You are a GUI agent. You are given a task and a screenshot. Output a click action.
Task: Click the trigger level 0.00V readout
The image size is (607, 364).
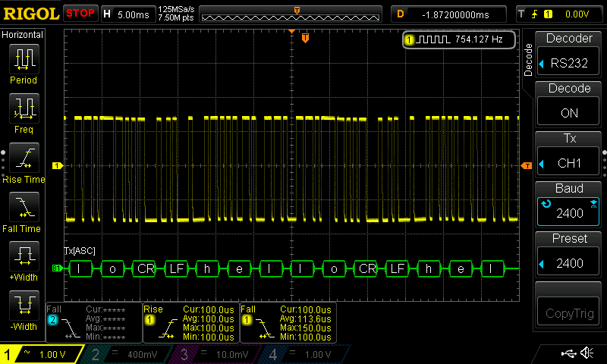coord(577,14)
